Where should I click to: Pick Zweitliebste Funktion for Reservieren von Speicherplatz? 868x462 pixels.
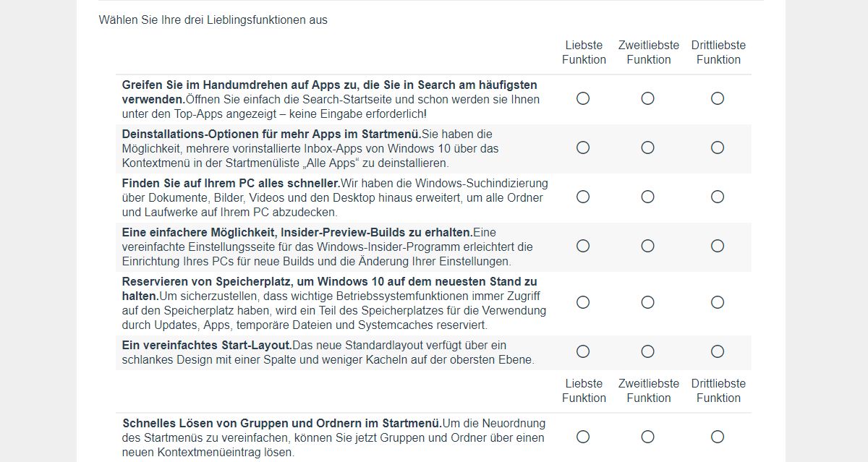648,302
